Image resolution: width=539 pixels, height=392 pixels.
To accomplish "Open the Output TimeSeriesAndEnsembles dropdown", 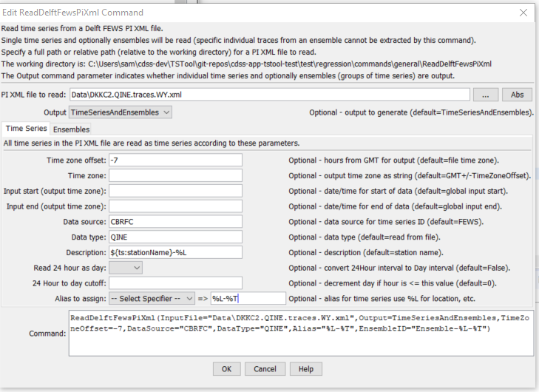I will 121,112.
